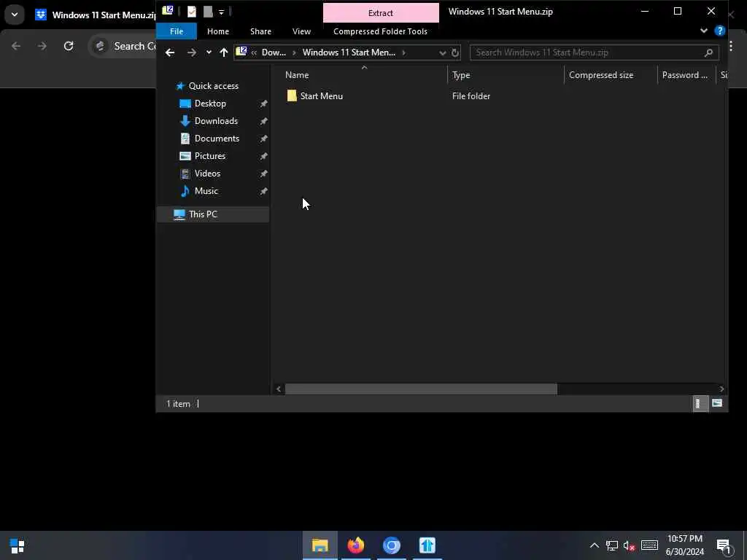This screenshot has height=560, width=747.
Task: Open the Windows Start button
Action: 18,545
